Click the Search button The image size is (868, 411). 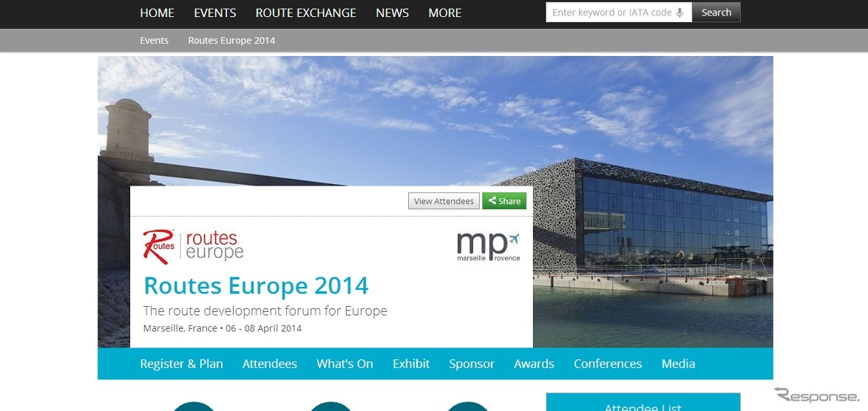pyautogui.click(x=716, y=12)
